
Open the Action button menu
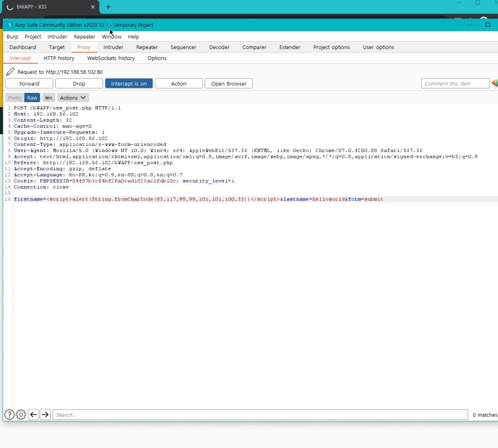(178, 84)
